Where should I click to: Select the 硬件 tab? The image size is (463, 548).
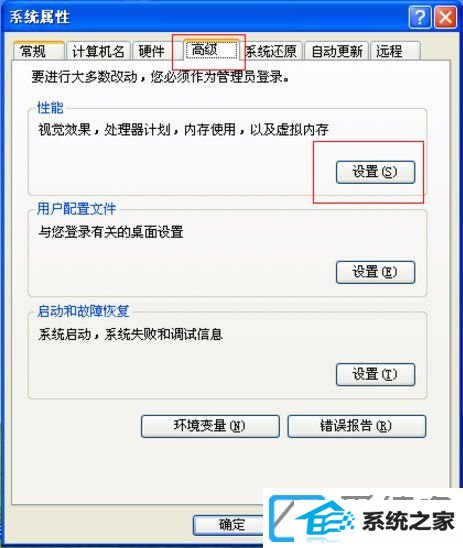pyautogui.click(x=151, y=51)
